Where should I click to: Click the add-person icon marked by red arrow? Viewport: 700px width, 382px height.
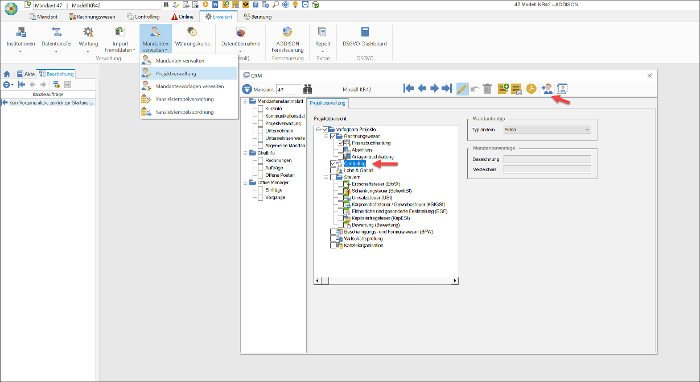click(547, 89)
